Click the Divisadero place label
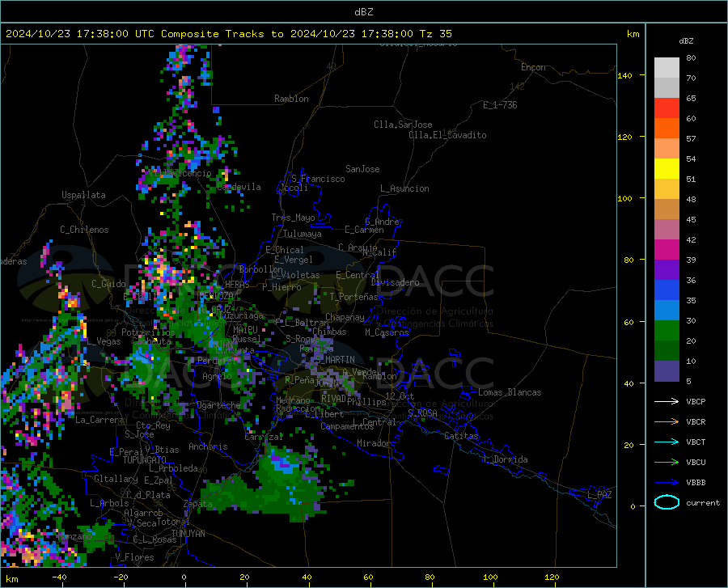Image resolution: width=728 pixels, height=588 pixels. coord(395,282)
